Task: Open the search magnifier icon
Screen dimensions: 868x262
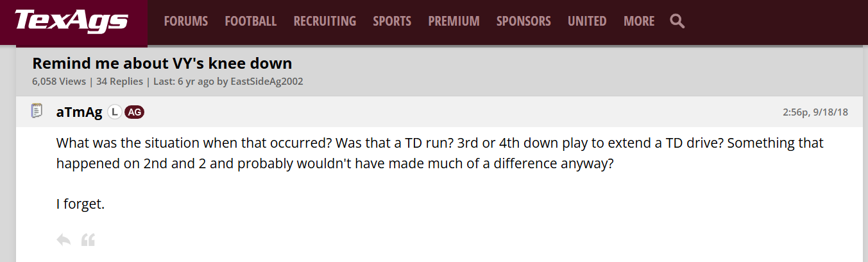Action: [x=677, y=21]
